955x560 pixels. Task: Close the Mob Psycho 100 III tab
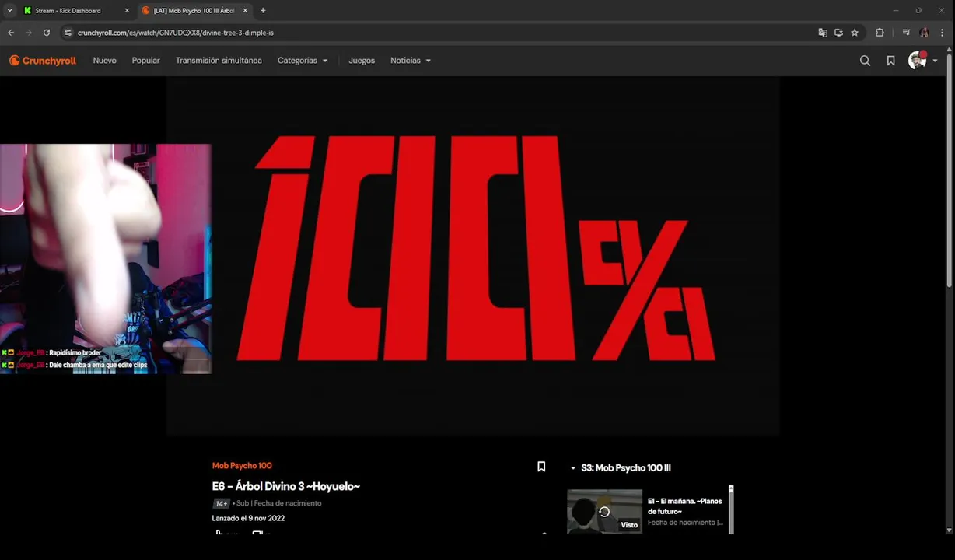click(246, 11)
